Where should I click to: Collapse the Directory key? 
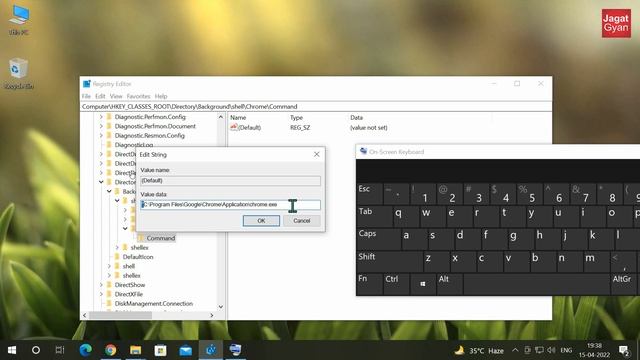[101, 182]
